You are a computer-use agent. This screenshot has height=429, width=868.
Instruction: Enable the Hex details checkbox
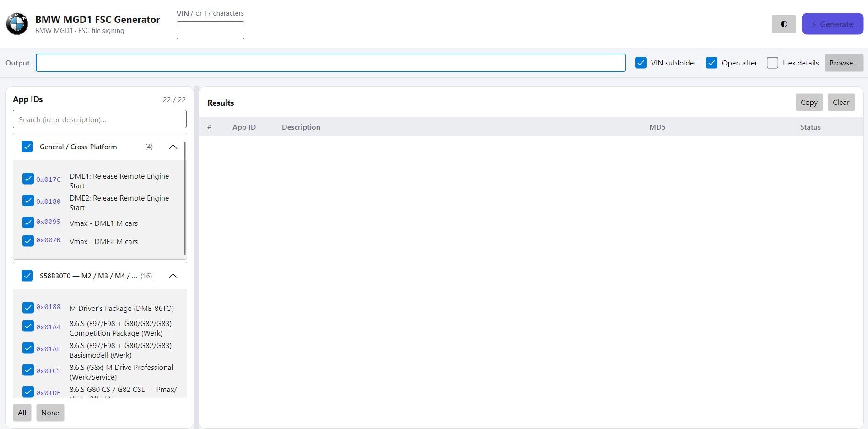pyautogui.click(x=772, y=63)
